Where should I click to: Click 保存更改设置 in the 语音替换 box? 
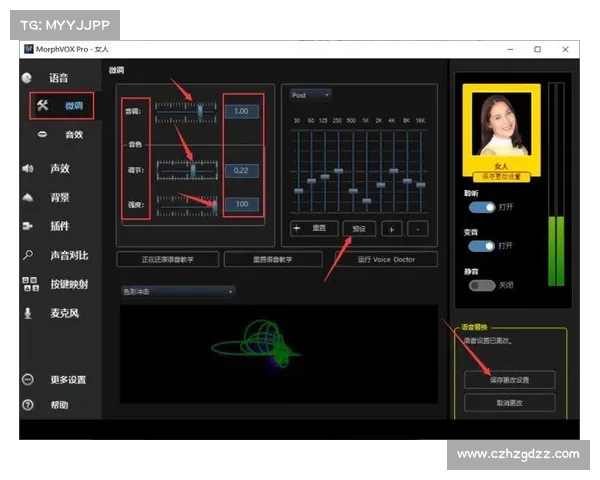coord(509,380)
